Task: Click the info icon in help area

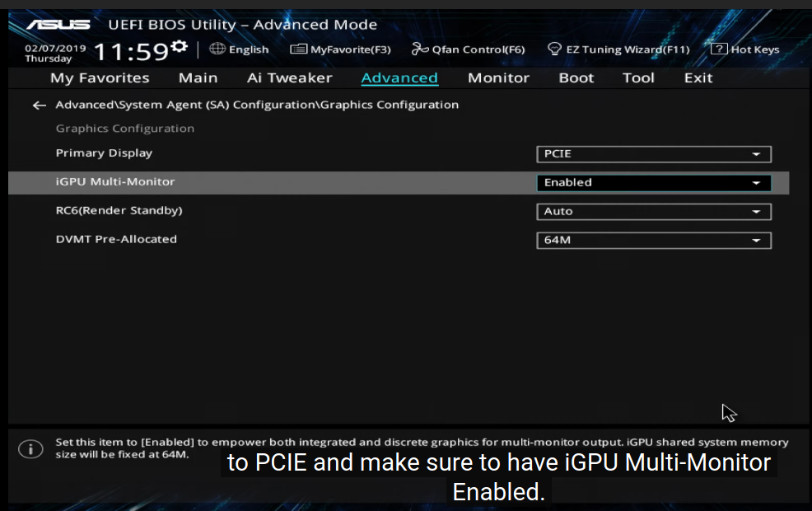Action: [30, 449]
